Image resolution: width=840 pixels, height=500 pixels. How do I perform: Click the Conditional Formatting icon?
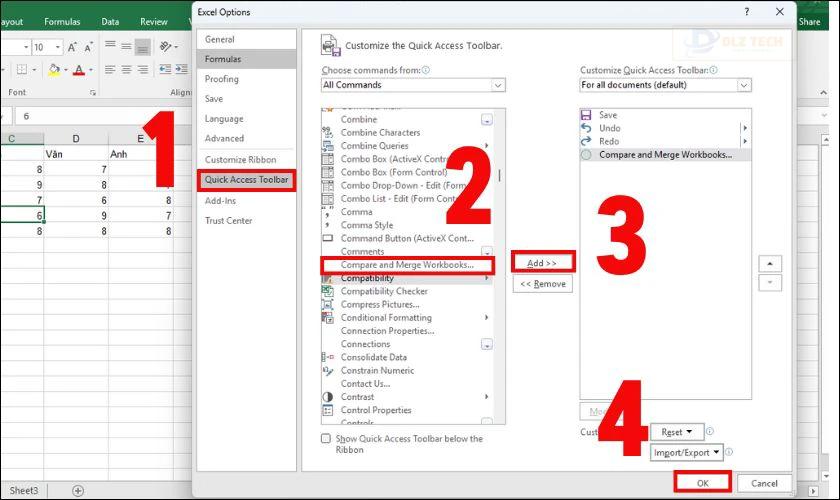(x=327, y=318)
